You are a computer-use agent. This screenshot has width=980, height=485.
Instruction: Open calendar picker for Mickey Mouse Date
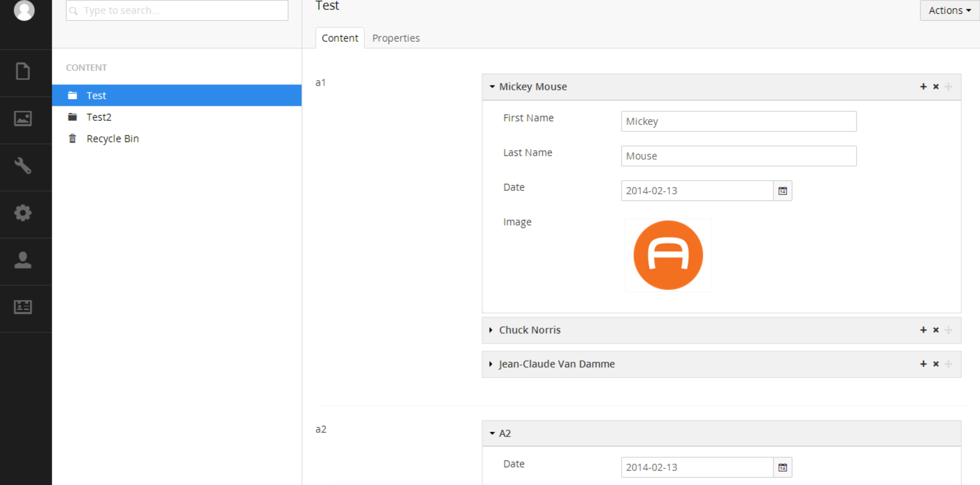[782, 191]
